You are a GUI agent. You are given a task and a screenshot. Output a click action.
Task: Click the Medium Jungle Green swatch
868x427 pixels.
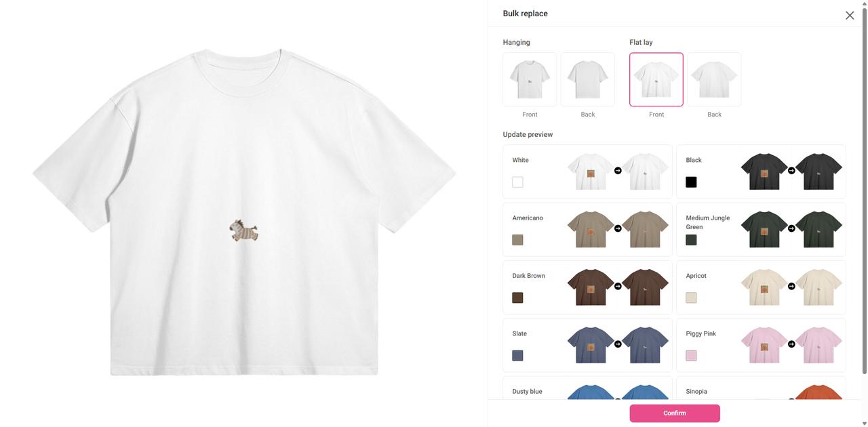click(691, 240)
